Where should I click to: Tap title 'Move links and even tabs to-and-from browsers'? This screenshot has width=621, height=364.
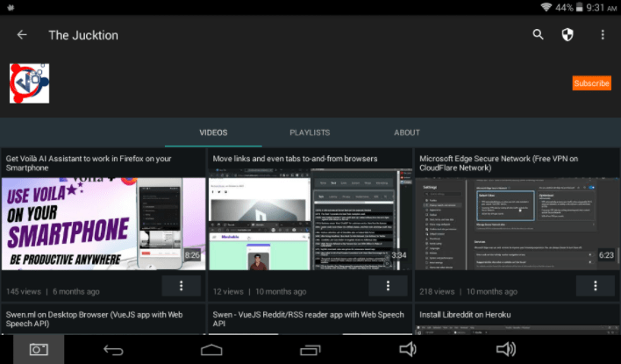(295, 159)
